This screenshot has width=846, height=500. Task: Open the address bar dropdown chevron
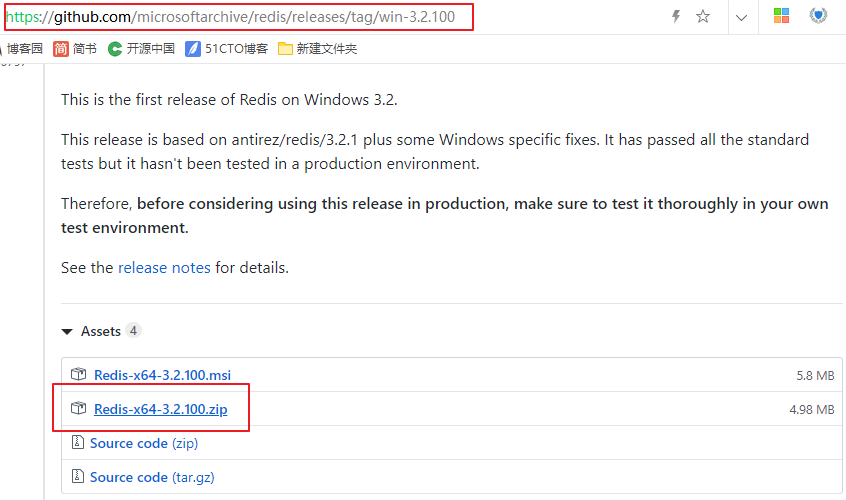pos(741,17)
